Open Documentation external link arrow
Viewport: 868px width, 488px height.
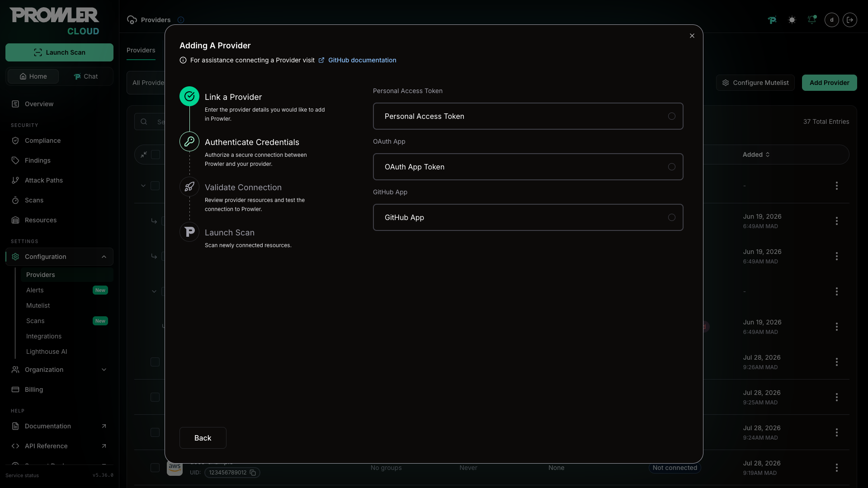[x=104, y=426]
